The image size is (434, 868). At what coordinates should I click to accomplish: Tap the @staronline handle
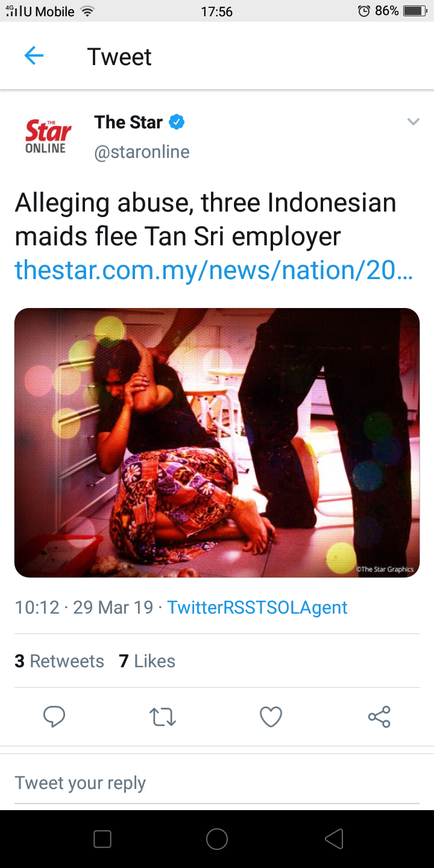[142, 152]
